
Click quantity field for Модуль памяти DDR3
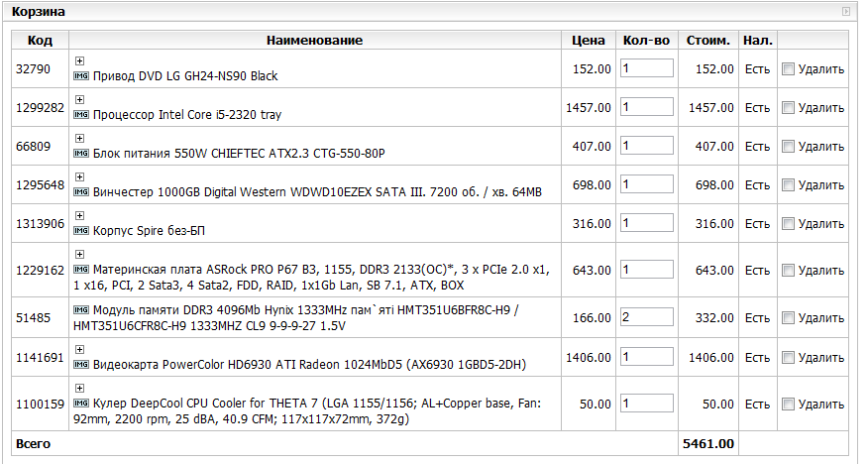point(646,317)
